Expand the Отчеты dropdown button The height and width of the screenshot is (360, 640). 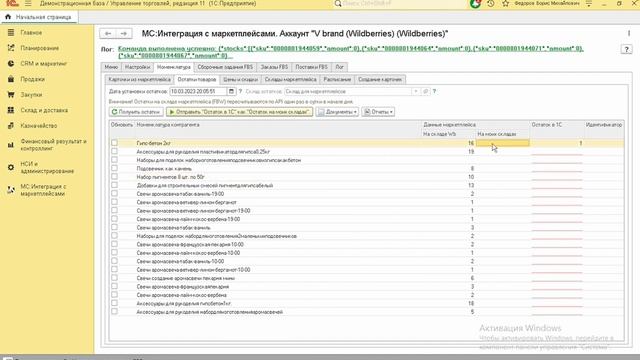pos(378,112)
